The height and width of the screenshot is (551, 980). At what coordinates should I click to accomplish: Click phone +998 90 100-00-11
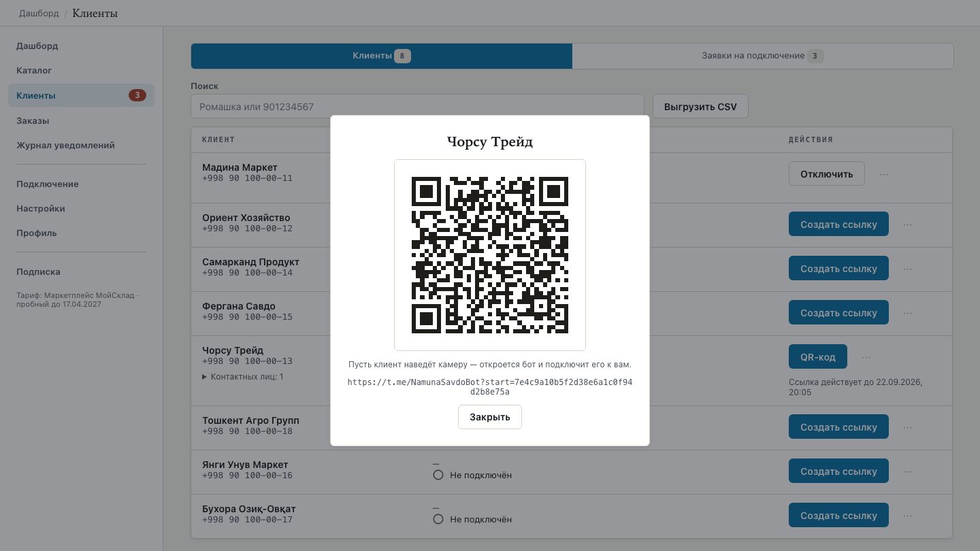(247, 178)
